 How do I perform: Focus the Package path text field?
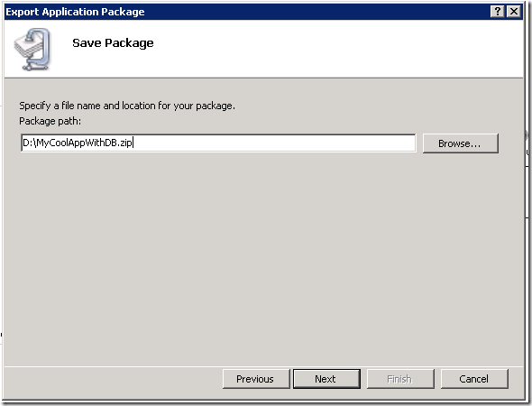coord(218,143)
